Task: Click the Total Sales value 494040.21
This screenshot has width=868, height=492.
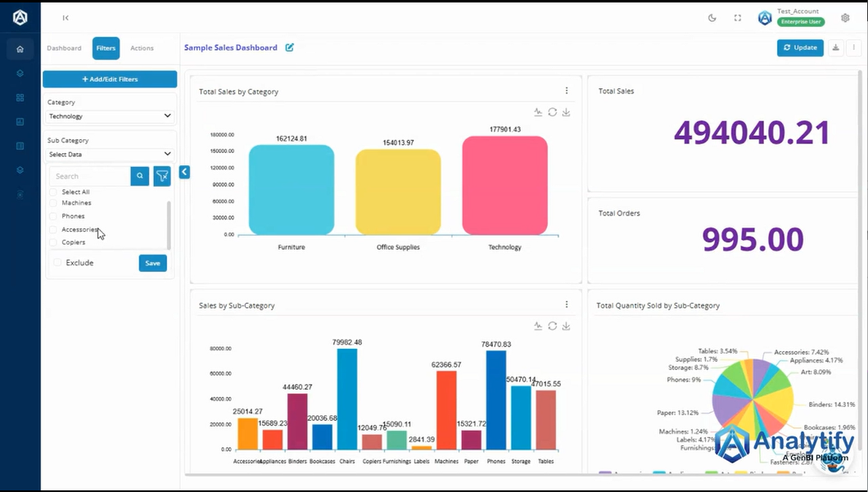Action: [752, 133]
